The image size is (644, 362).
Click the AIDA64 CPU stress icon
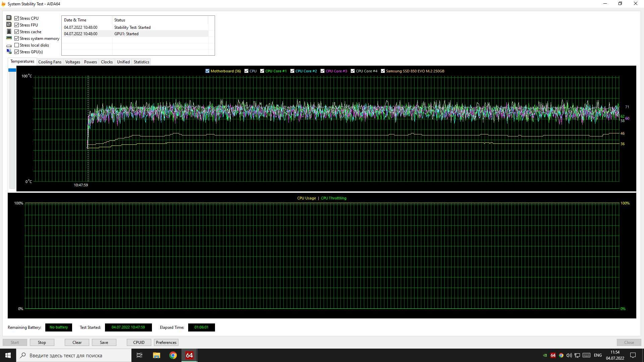pyautogui.click(x=9, y=18)
